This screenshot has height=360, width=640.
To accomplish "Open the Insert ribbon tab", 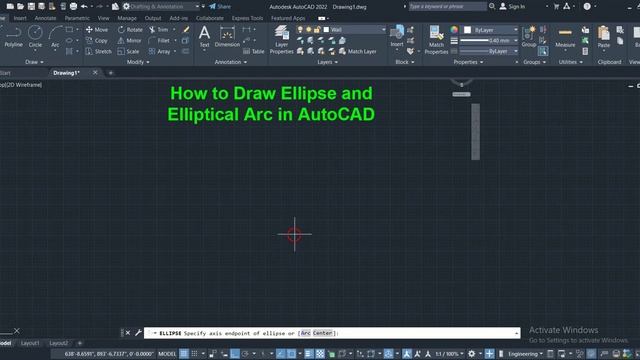I will pyautogui.click(x=20, y=18).
